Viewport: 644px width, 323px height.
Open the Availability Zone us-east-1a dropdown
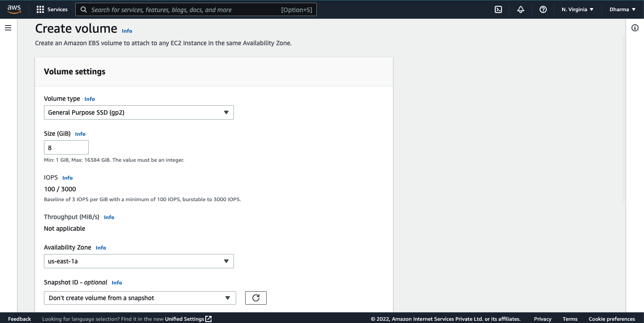coord(139,261)
